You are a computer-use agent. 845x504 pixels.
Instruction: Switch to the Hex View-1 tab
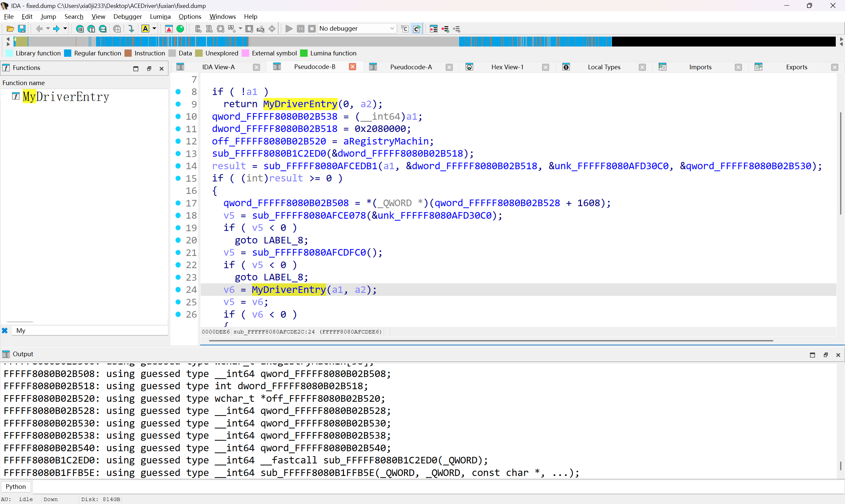(x=507, y=67)
